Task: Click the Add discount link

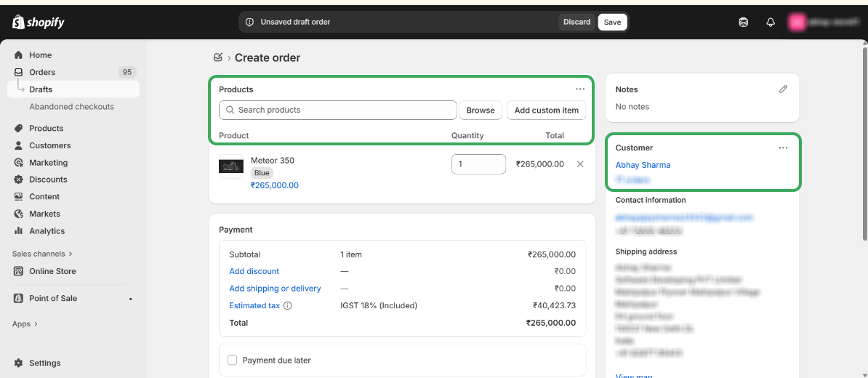Action: pos(254,271)
